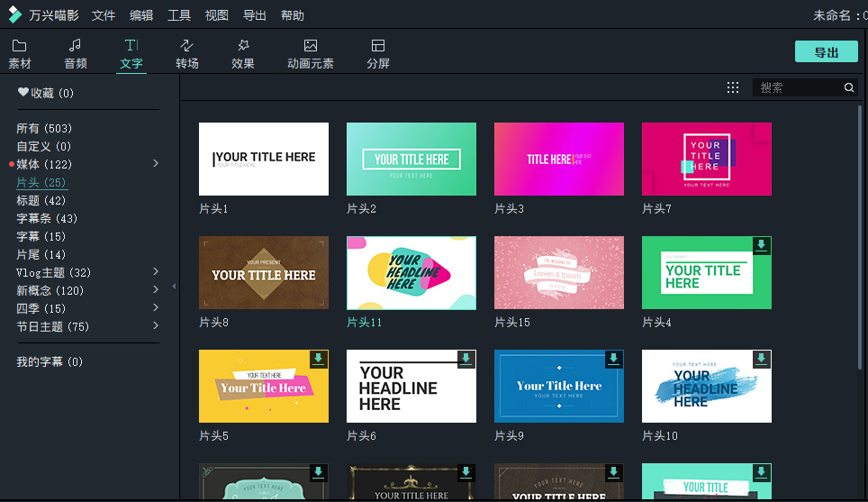This screenshot has height=502, width=868.
Task: Click the 导出 export button
Action: [x=826, y=52]
